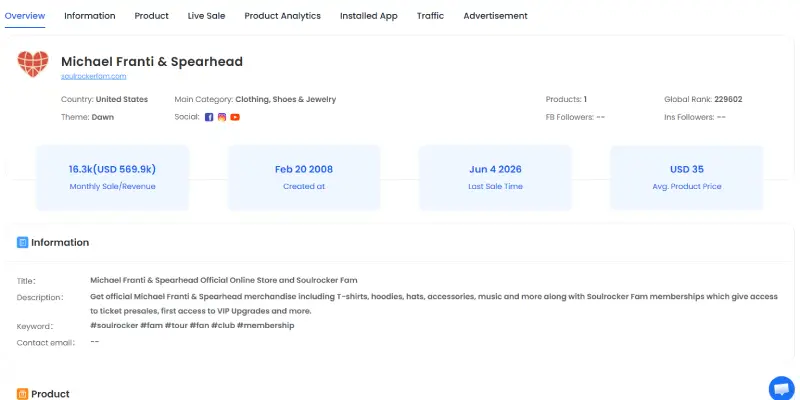Open the Traffic tab

(x=430, y=16)
